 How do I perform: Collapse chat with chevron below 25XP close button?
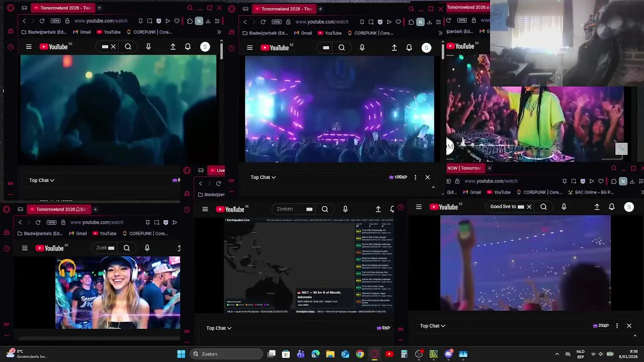tap(635, 336)
